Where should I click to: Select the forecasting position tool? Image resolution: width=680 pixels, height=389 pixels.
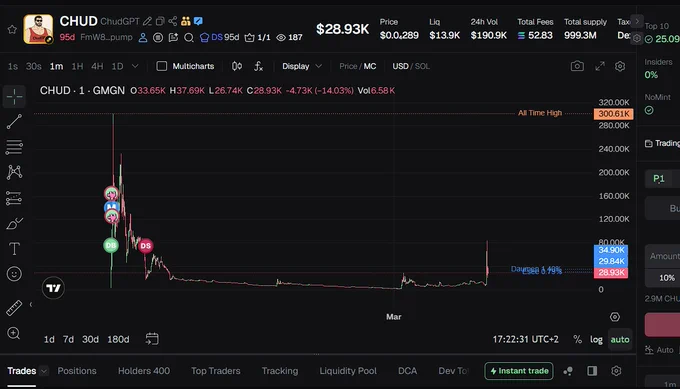click(x=14, y=198)
